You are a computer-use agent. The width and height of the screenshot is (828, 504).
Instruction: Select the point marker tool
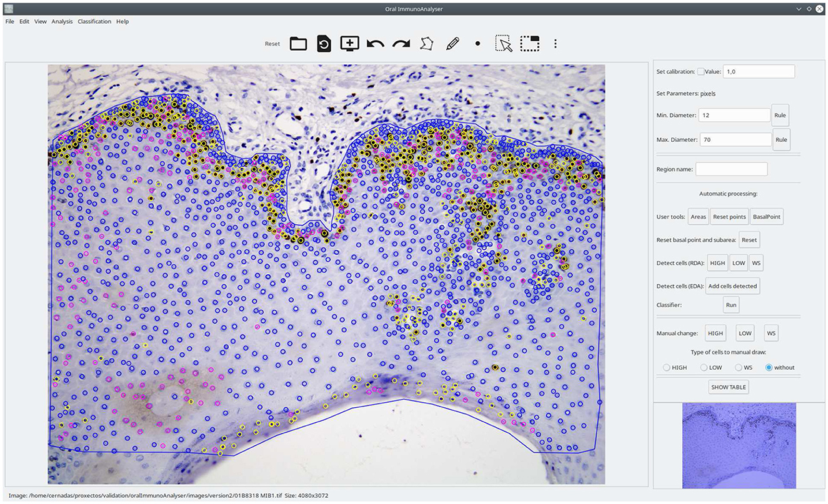pos(478,44)
